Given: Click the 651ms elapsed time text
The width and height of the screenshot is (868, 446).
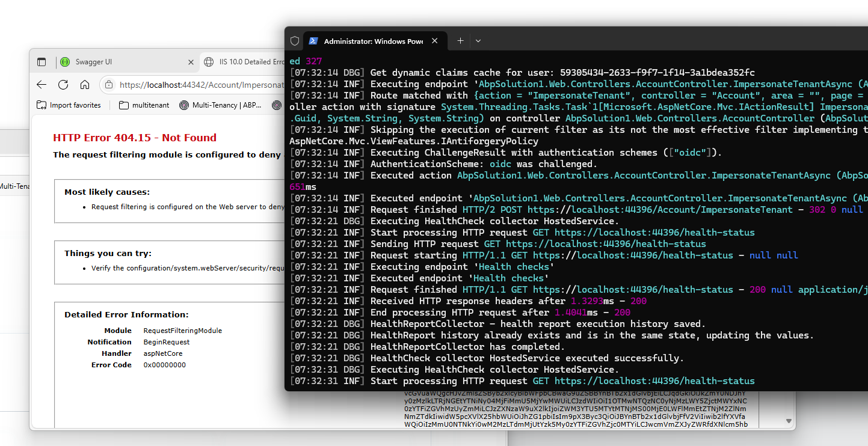Looking at the screenshot, I should (303, 187).
